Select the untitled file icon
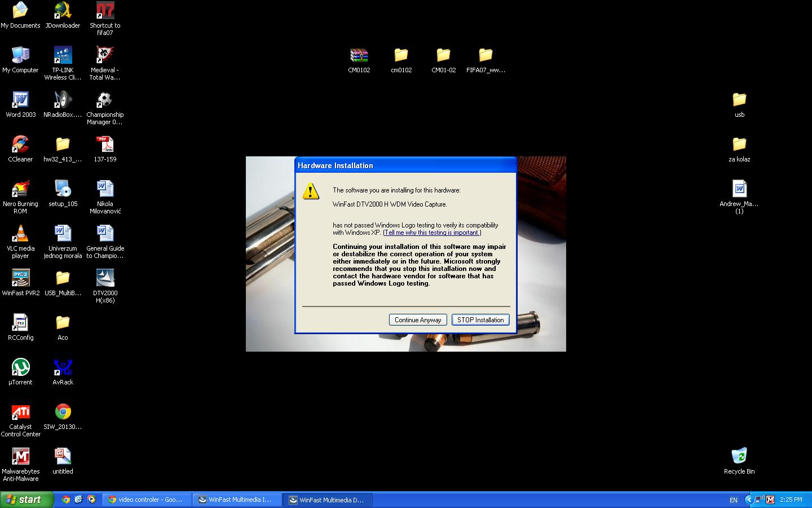Screen dimensions: 812x508 coord(63,461)
